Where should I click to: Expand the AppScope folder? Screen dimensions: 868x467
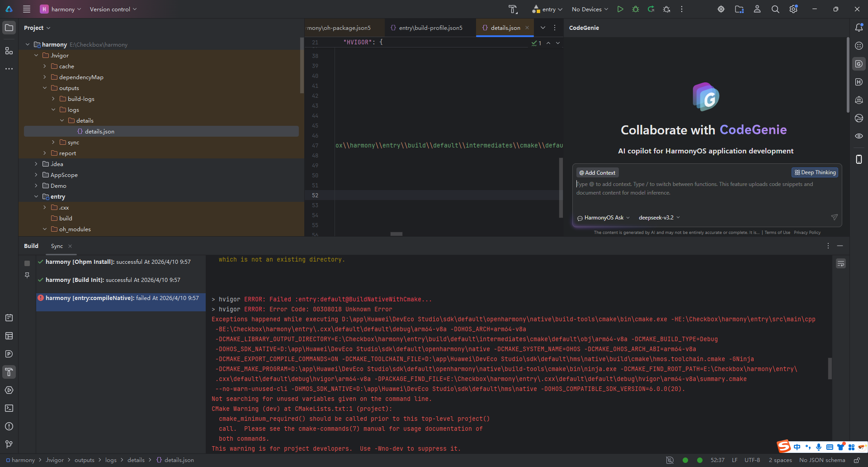[x=36, y=175]
